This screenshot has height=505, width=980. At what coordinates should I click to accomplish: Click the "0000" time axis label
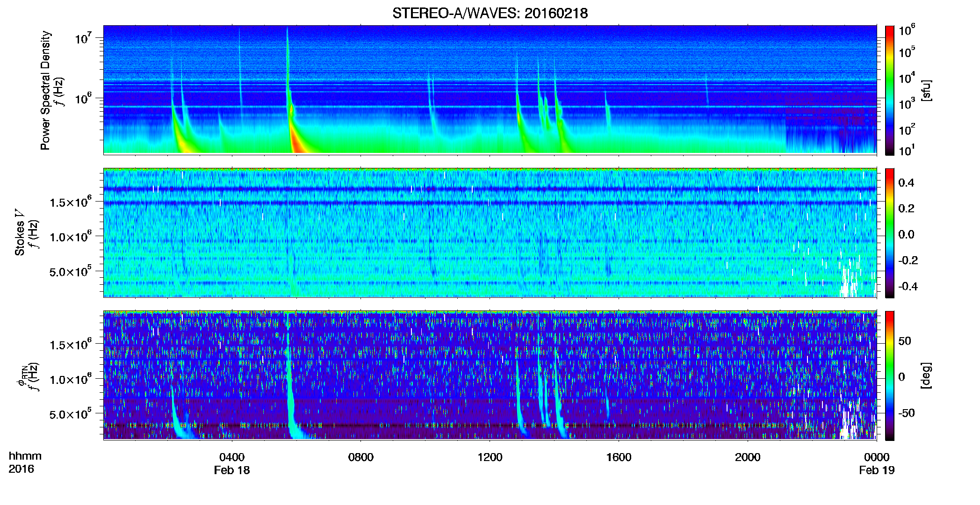pos(877,457)
